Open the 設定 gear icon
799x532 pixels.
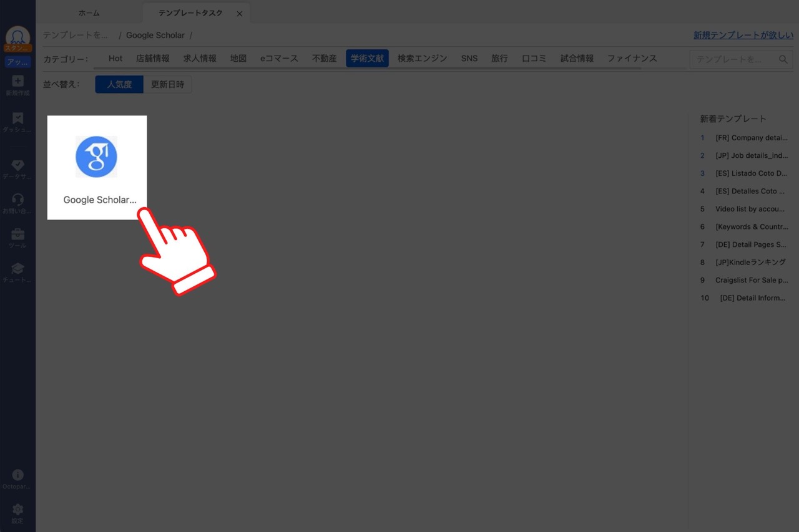(x=17, y=509)
